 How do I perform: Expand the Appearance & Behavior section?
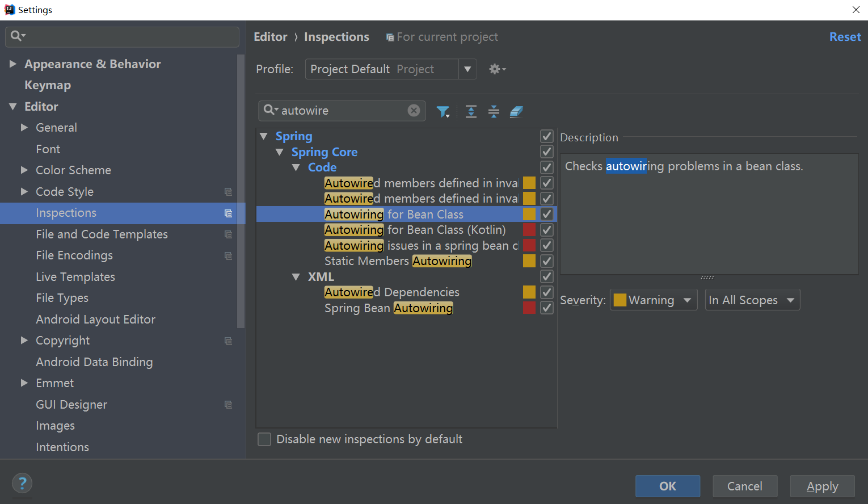[12, 64]
